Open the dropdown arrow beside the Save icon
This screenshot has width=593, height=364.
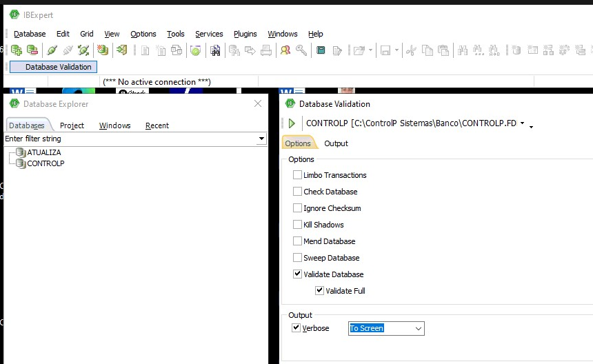coord(396,50)
